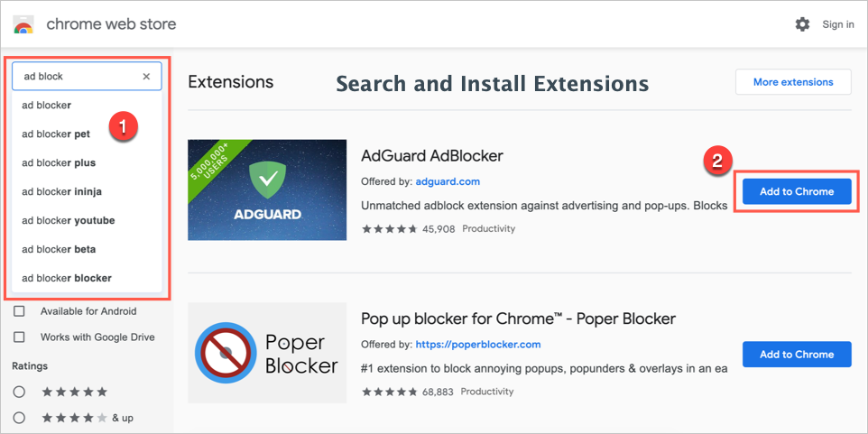The width and height of the screenshot is (868, 434).
Task: Open the Poper Blocker logo thumbnail
Action: pyautogui.click(x=267, y=353)
